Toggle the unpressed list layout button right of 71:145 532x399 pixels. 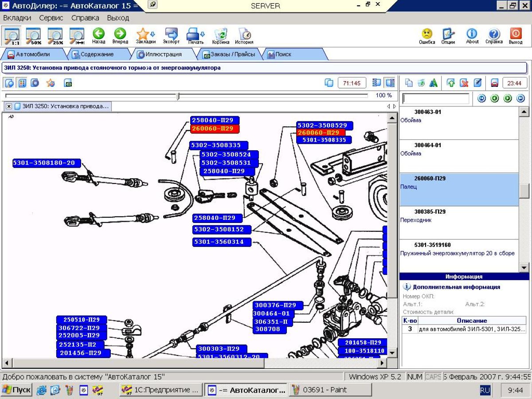[377, 83]
